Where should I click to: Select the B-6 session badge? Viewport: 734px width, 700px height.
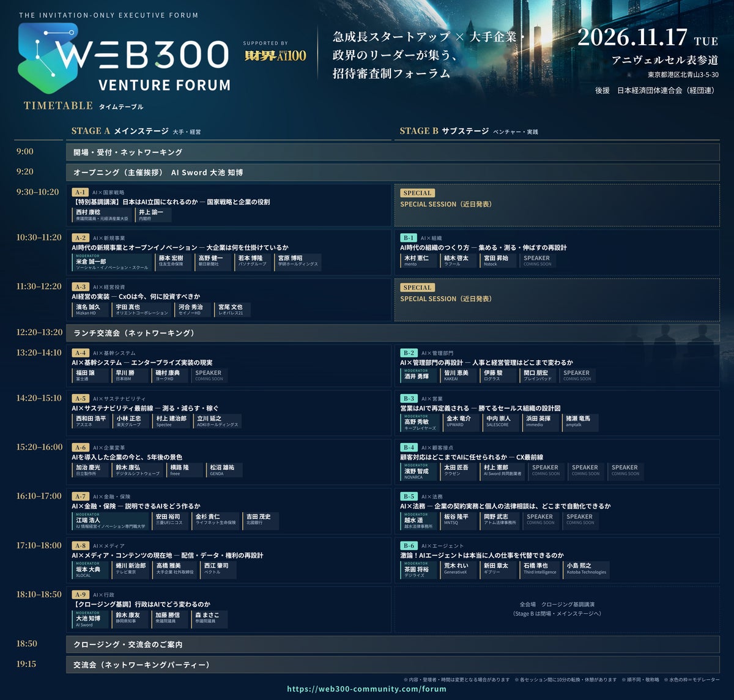pos(409,546)
